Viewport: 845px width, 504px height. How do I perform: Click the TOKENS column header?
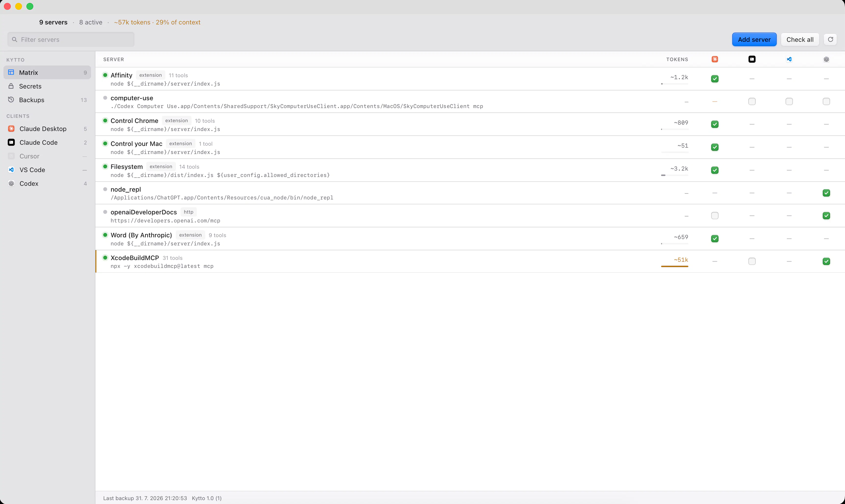pyautogui.click(x=677, y=59)
